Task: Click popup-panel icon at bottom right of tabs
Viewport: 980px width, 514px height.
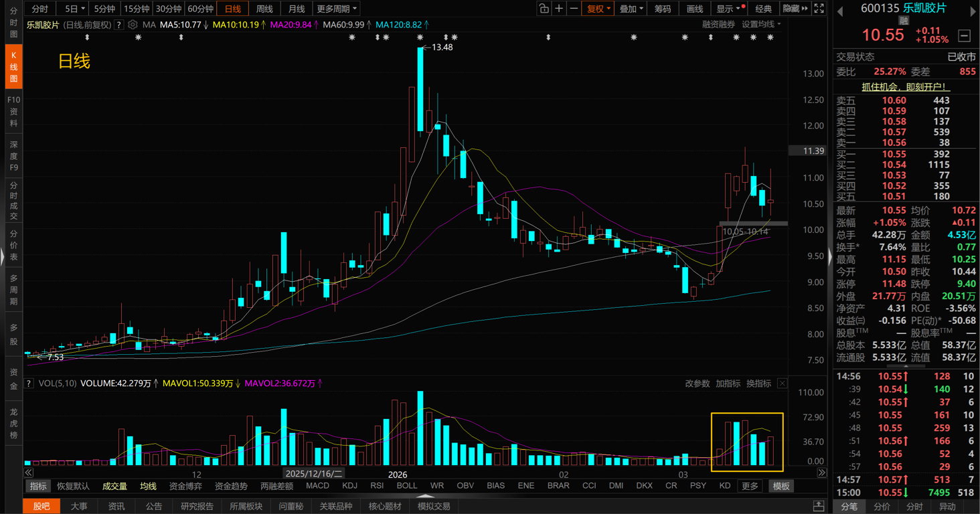Action: pyautogui.click(x=818, y=506)
